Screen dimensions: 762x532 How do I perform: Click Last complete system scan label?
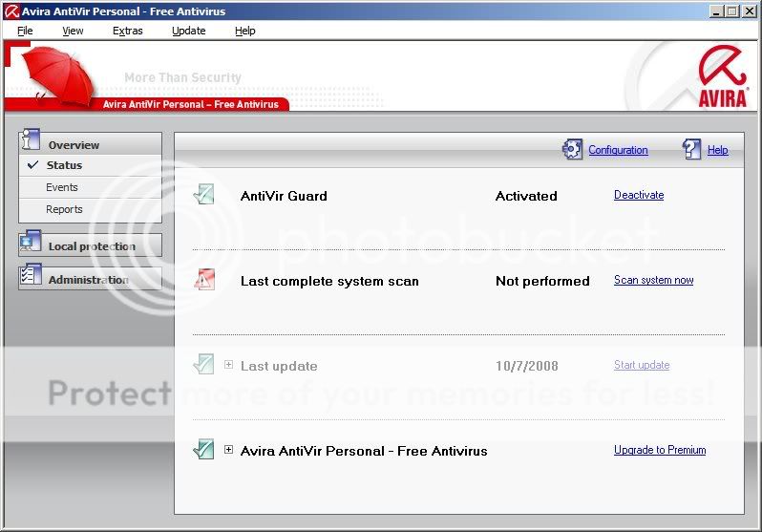point(329,281)
